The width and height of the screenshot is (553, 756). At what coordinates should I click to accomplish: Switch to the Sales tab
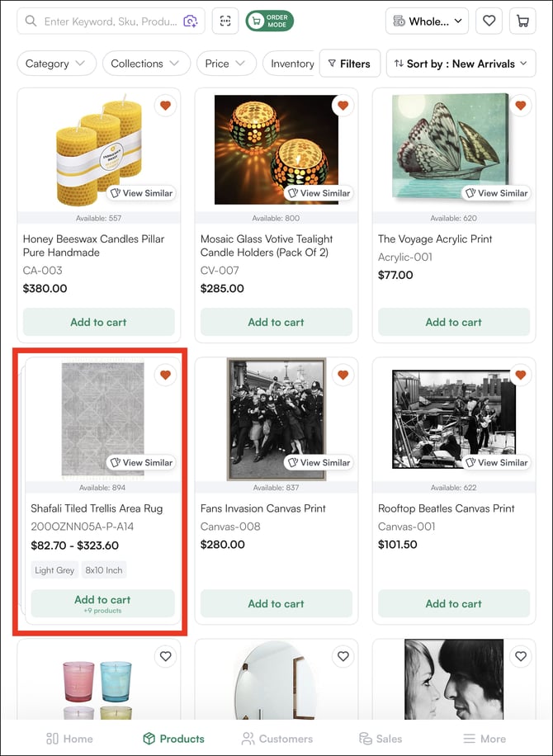coord(380,739)
